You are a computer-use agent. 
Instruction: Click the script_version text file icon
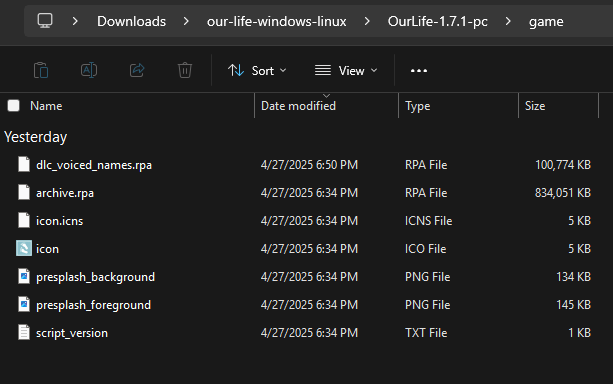pyautogui.click(x=24, y=332)
